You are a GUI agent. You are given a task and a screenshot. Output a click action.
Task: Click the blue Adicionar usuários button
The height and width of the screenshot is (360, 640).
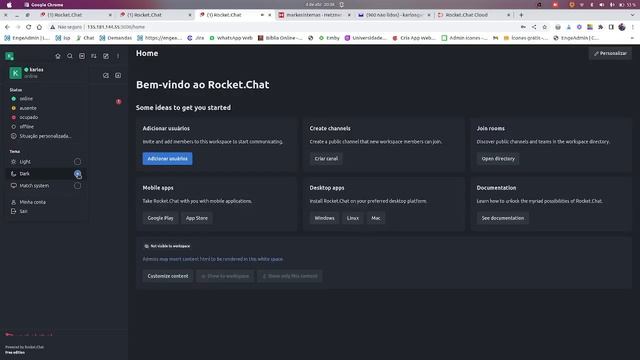(x=167, y=159)
